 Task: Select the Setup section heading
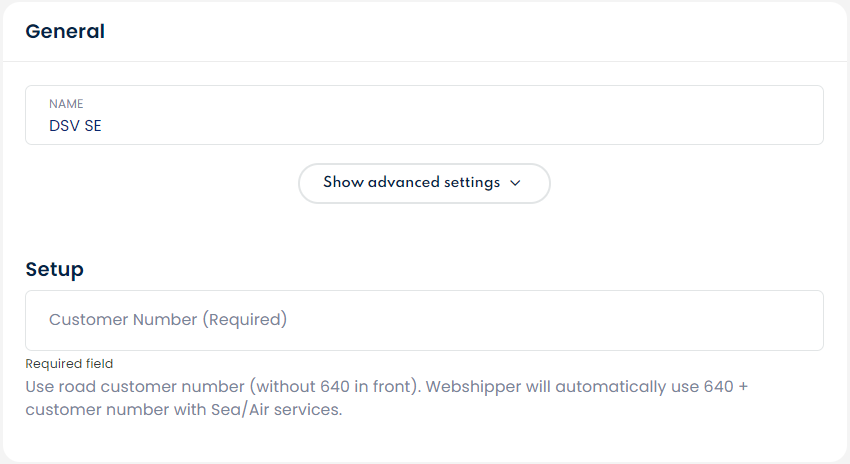(x=54, y=269)
